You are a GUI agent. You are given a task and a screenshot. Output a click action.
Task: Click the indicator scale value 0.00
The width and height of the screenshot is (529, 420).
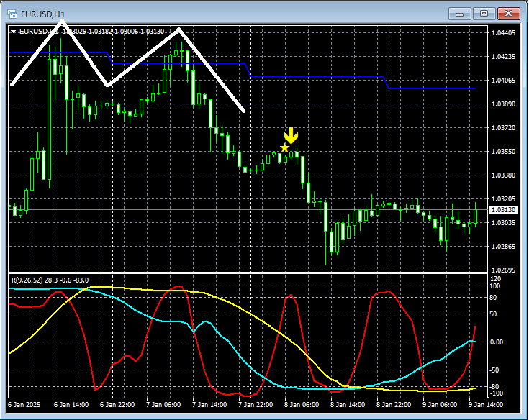[497, 342]
